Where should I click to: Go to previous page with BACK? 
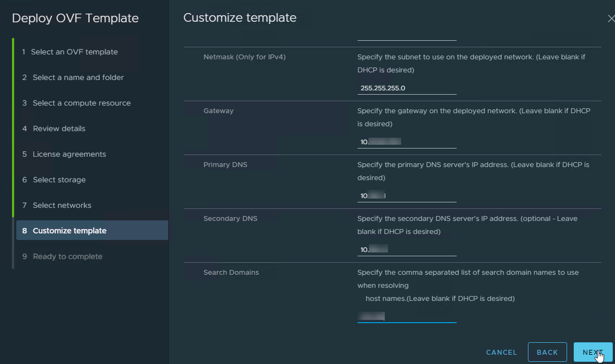547,352
